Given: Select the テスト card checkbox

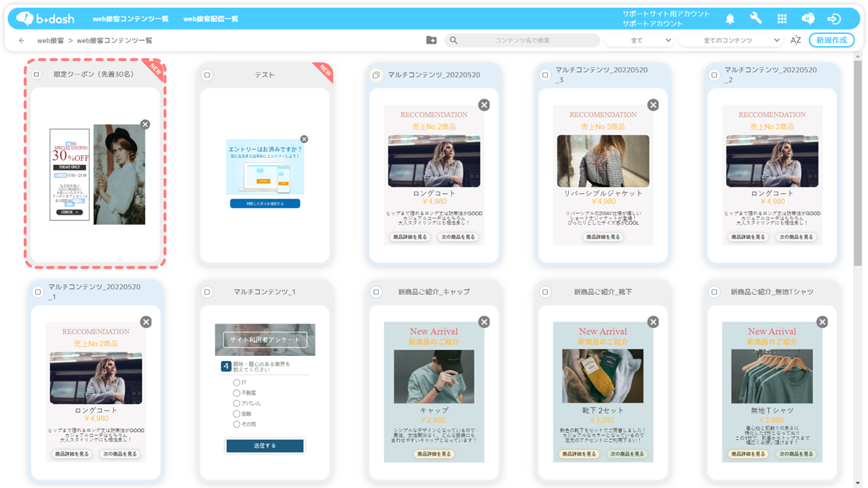Looking at the screenshot, I should (x=207, y=75).
